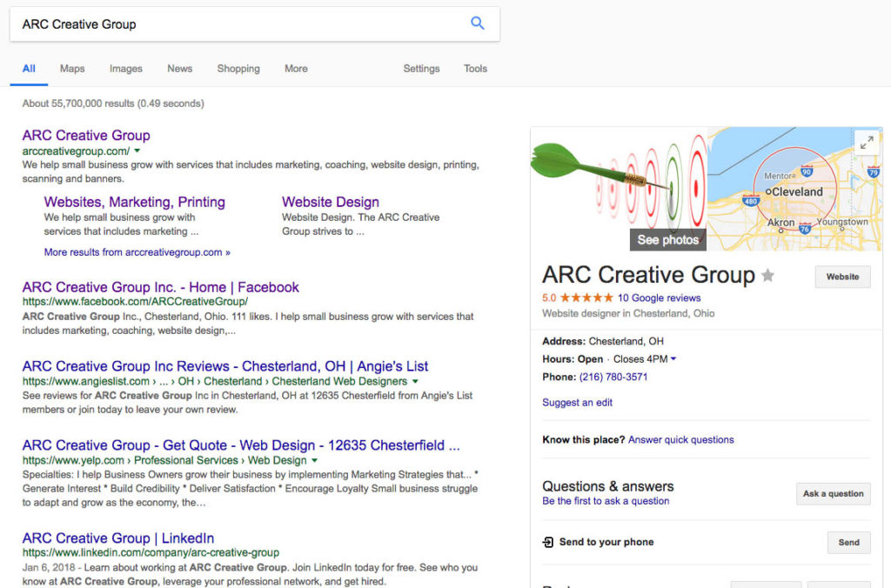The image size is (891, 588).
Task: Switch to the Images tab
Action: tap(125, 69)
